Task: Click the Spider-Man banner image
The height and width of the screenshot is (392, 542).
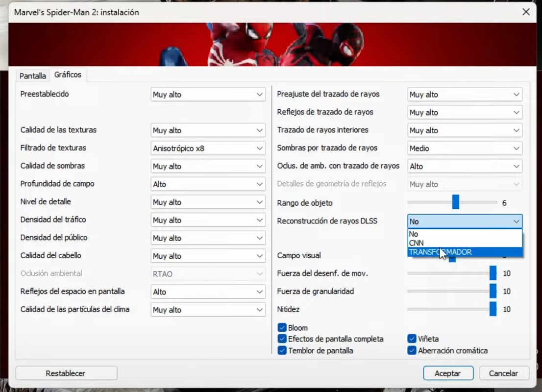Action: (272, 44)
